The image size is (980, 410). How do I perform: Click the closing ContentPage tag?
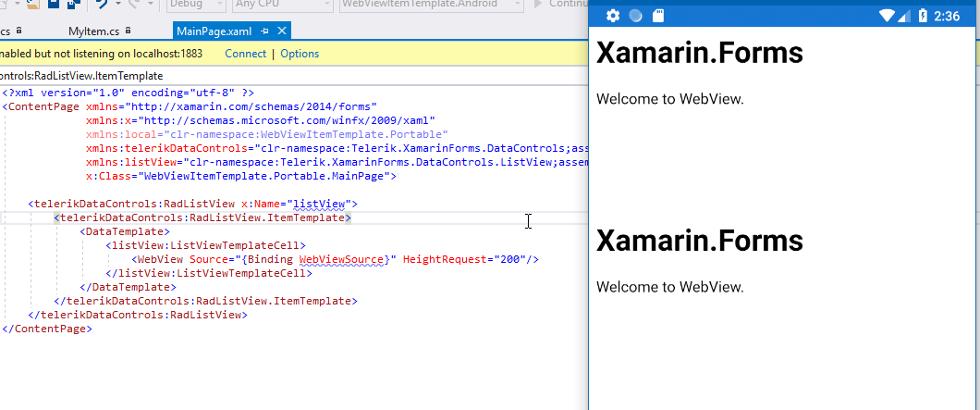pyautogui.click(x=47, y=328)
